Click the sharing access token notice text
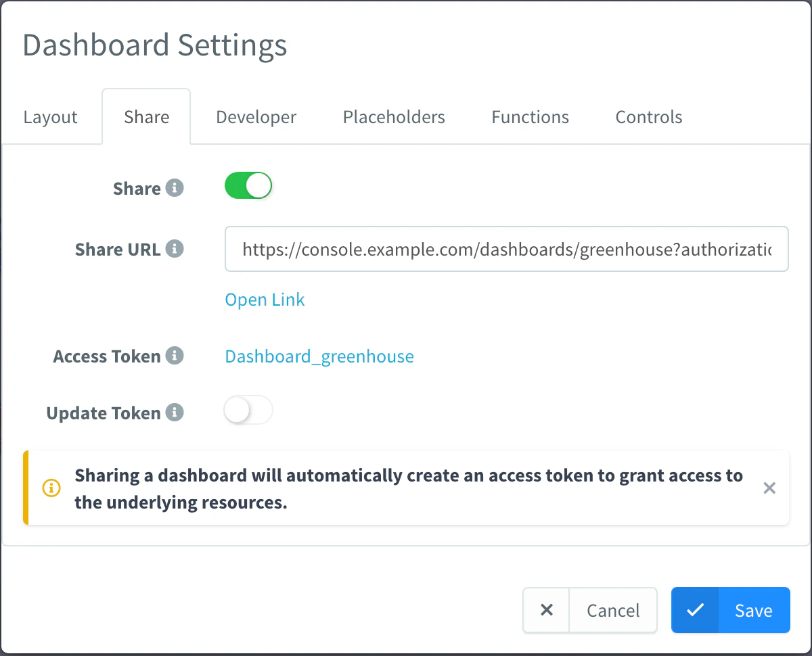The width and height of the screenshot is (812, 656). click(409, 489)
